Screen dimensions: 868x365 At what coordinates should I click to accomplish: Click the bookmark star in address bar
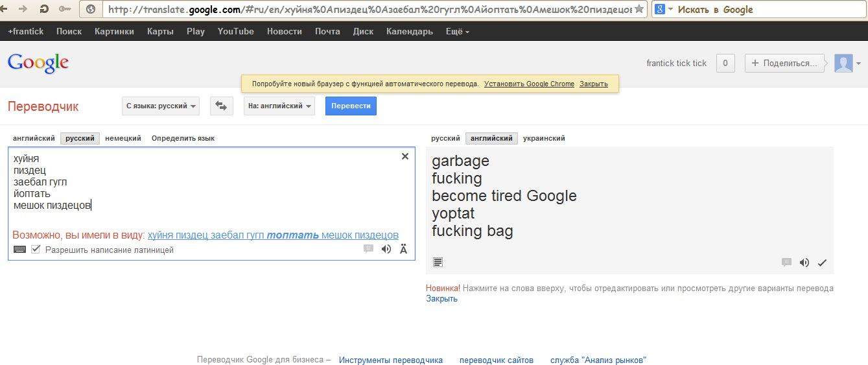(x=639, y=9)
